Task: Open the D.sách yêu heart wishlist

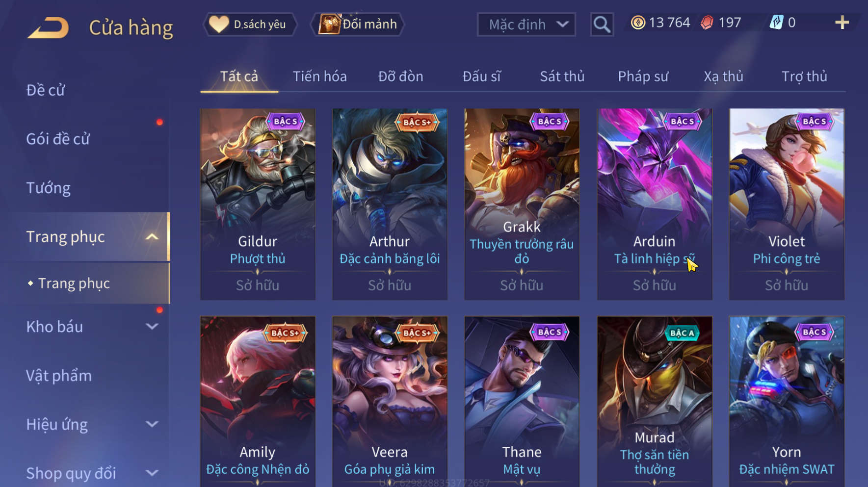Action: pyautogui.click(x=250, y=24)
